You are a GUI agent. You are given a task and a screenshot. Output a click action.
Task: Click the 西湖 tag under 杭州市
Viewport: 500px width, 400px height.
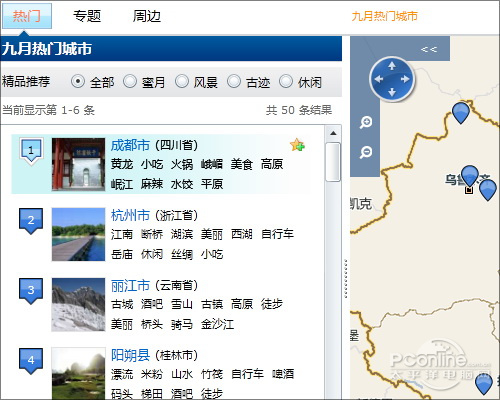point(242,234)
